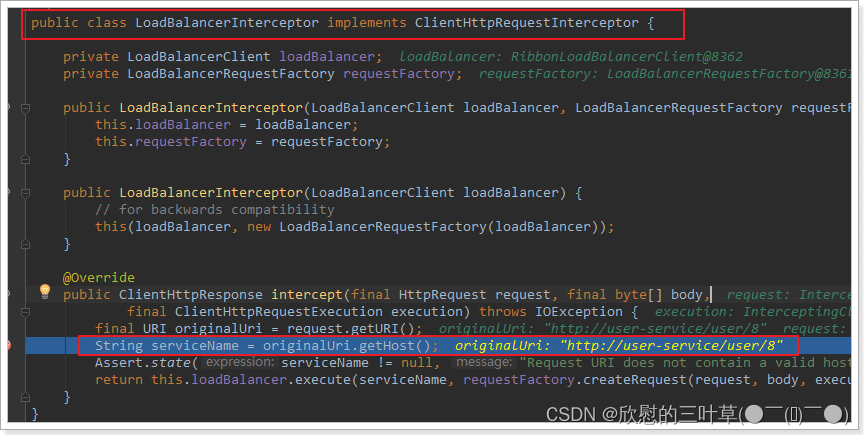Click the 'message:' parameter hint
864x435 pixels.
(x=483, y=362)
